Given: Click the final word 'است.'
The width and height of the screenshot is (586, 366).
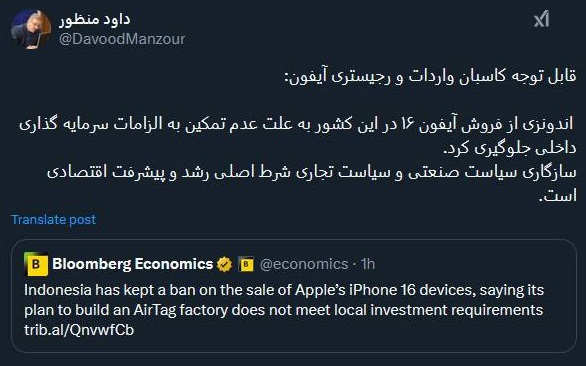Looking at the screenshot, I should [x=558, y=196].
